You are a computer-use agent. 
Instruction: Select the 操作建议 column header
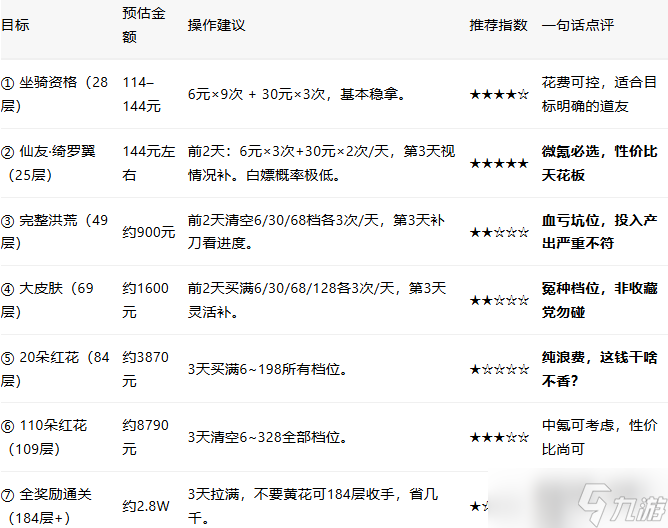216,25
